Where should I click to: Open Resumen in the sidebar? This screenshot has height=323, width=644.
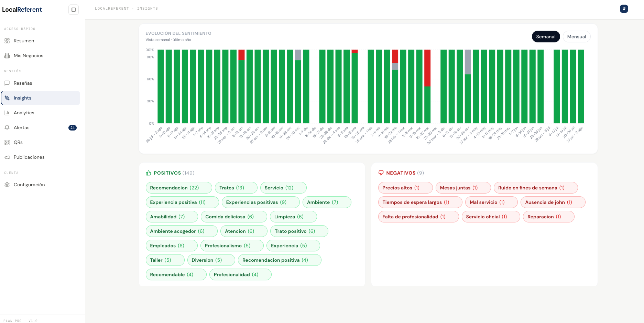point(41,41)
